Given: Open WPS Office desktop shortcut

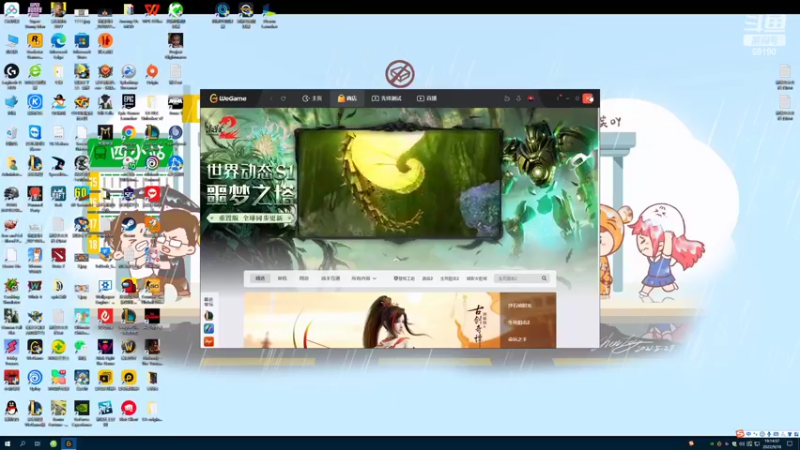Looking at the screenshot, I should pyautogui.click(x=152, y=13).
